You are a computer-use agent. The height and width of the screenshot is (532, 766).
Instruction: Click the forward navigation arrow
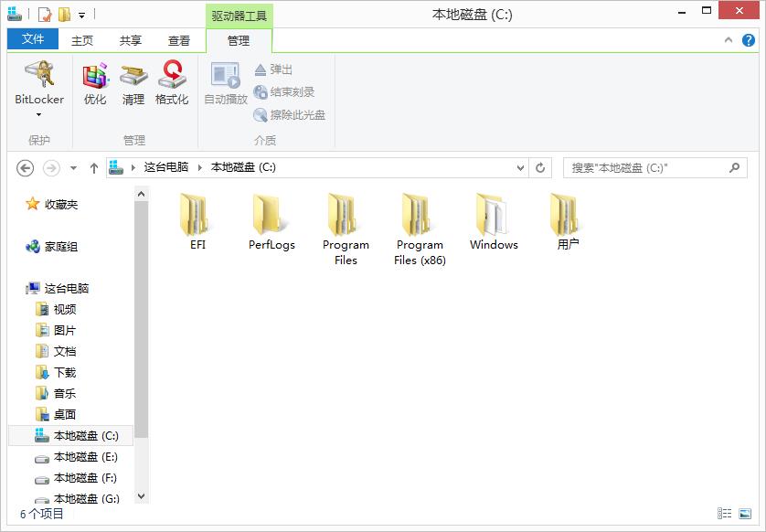pos(51,168)
